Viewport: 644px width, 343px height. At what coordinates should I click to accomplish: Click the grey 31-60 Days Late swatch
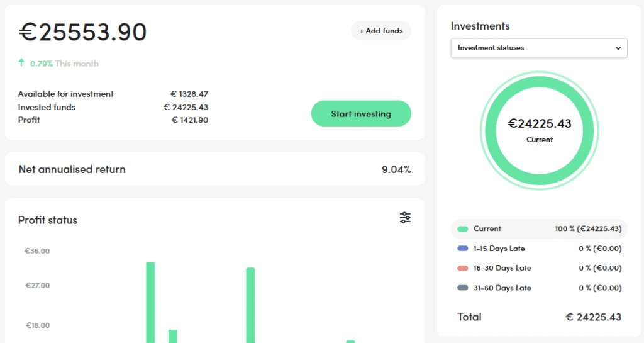(462, 288)
